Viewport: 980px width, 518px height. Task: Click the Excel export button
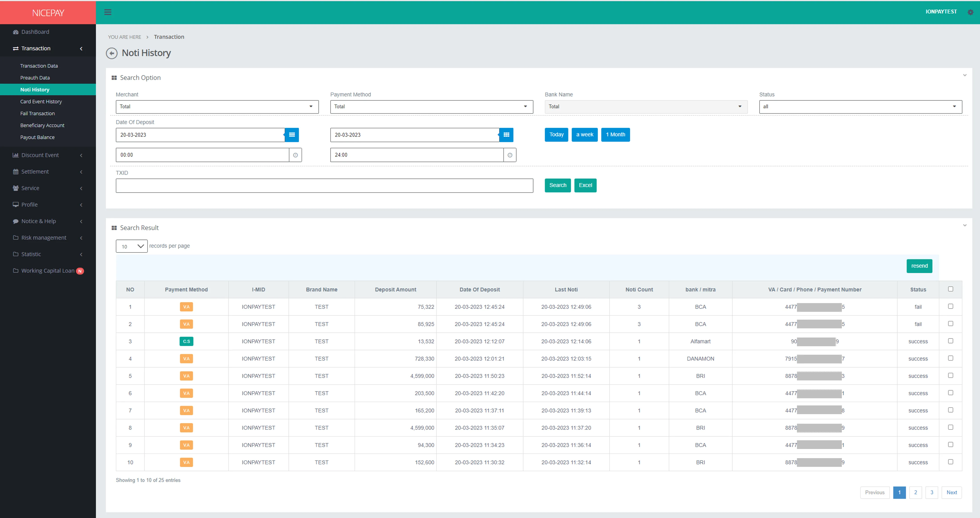coord(585,185)
